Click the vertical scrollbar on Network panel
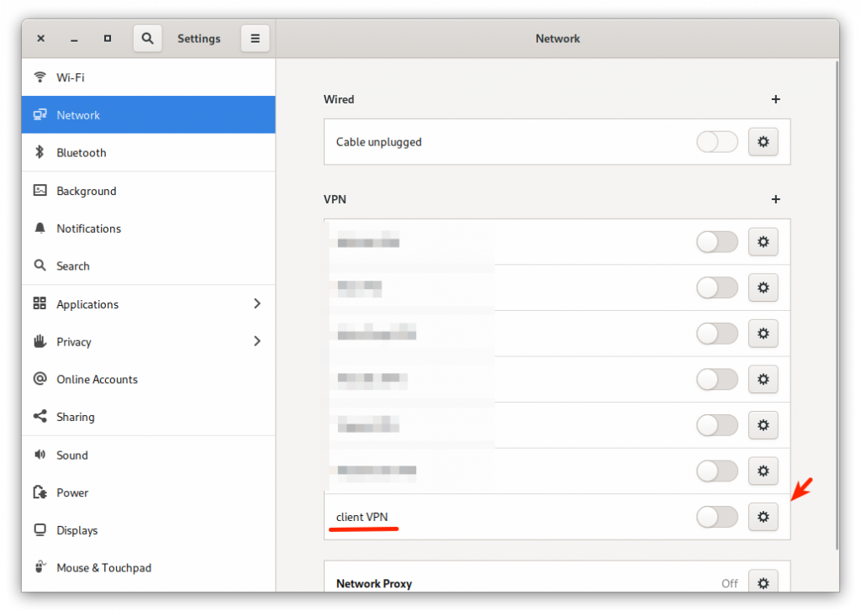The image size is (861, 616). tap(836, 252)
